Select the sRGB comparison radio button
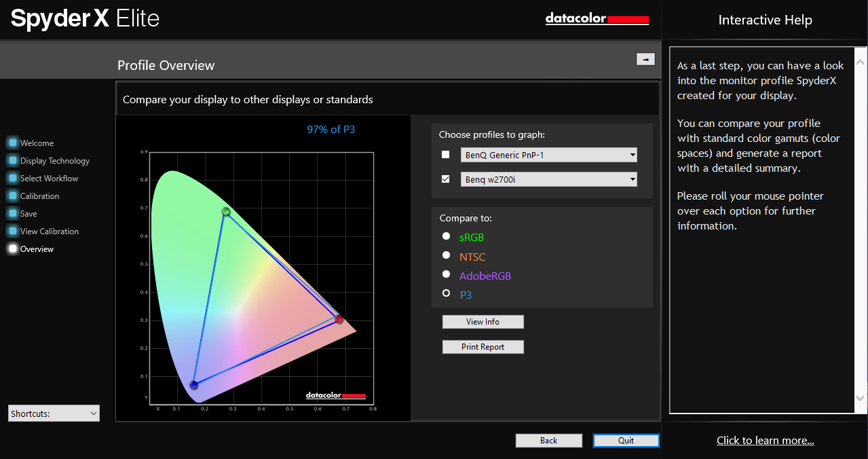 (x=446, y=236)
